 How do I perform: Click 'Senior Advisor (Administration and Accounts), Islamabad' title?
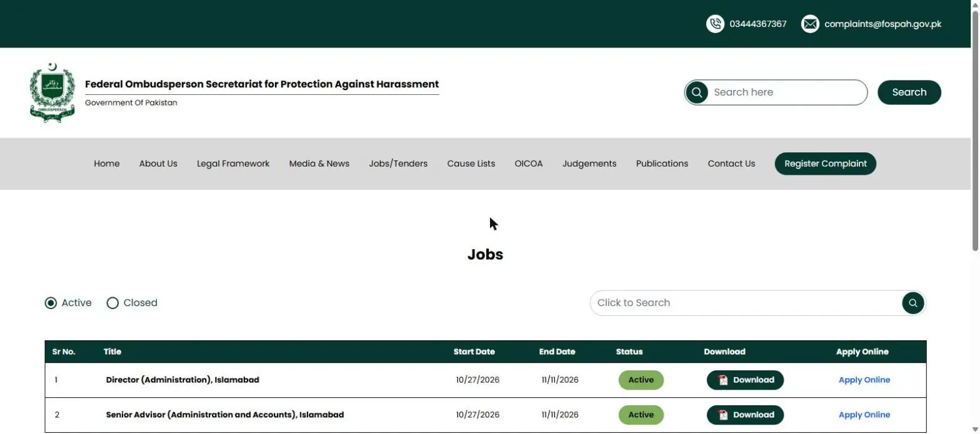(225, 415)
